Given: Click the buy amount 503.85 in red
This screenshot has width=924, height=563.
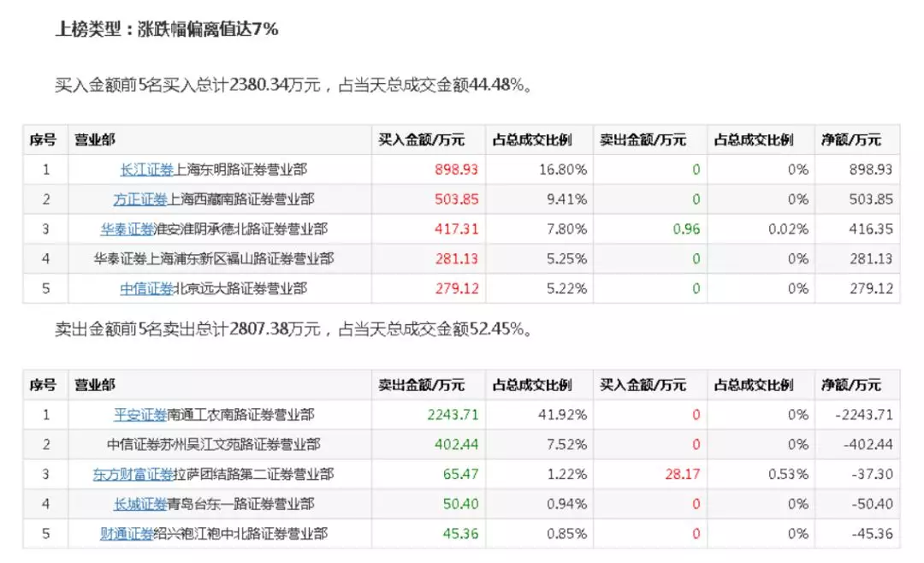Looking at the screenshot, I should click(456, 199).
